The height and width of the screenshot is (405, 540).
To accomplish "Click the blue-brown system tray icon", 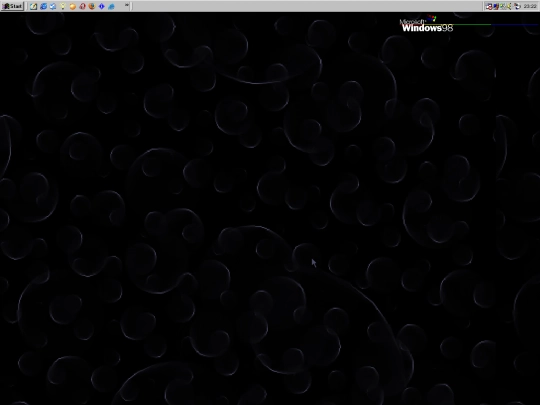I will [x=496, y=6].
